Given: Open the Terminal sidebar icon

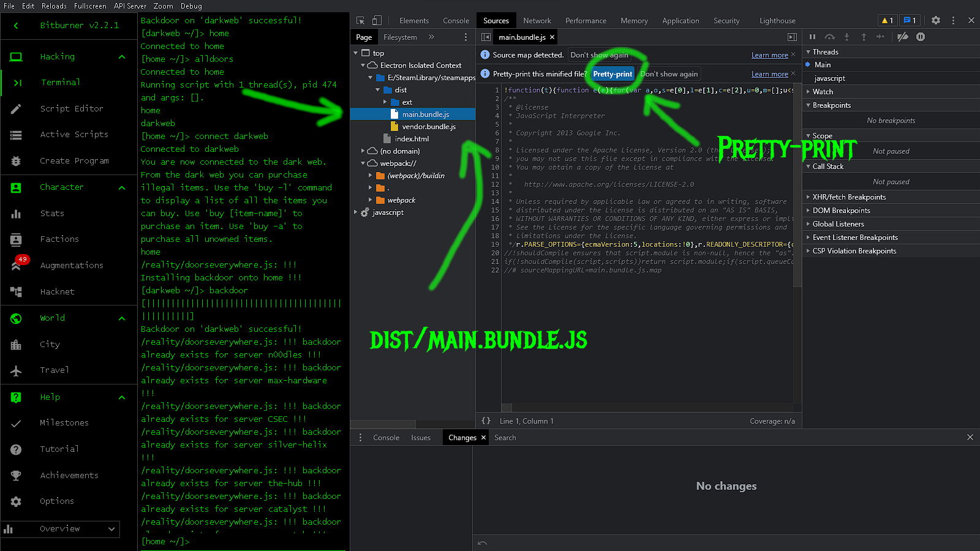Looking at the screenshot, I should (17, 83).
